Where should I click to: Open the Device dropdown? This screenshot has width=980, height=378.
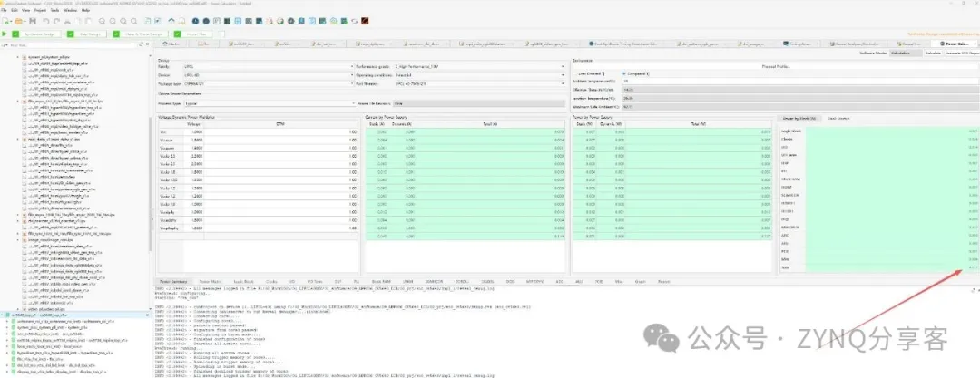tap(269, 74)
